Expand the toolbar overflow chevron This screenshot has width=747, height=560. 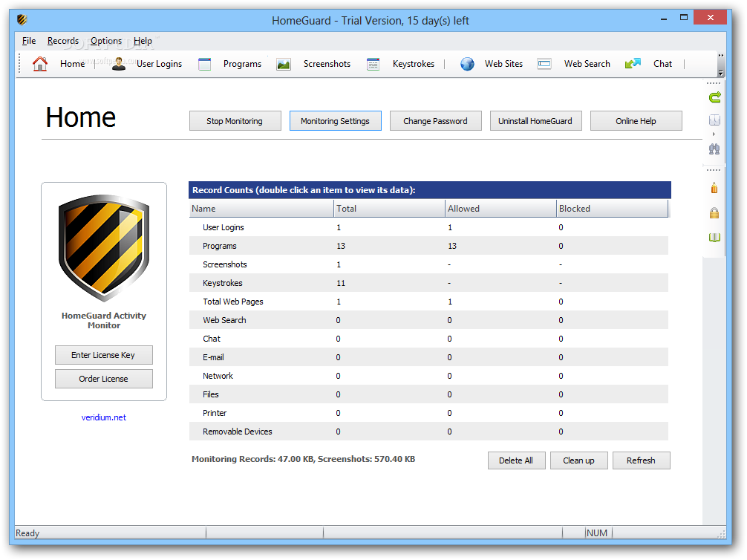(721, 55)
